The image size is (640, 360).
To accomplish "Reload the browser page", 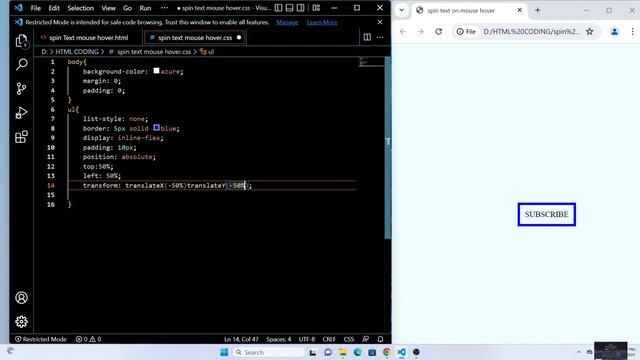I will pos(438,31).
